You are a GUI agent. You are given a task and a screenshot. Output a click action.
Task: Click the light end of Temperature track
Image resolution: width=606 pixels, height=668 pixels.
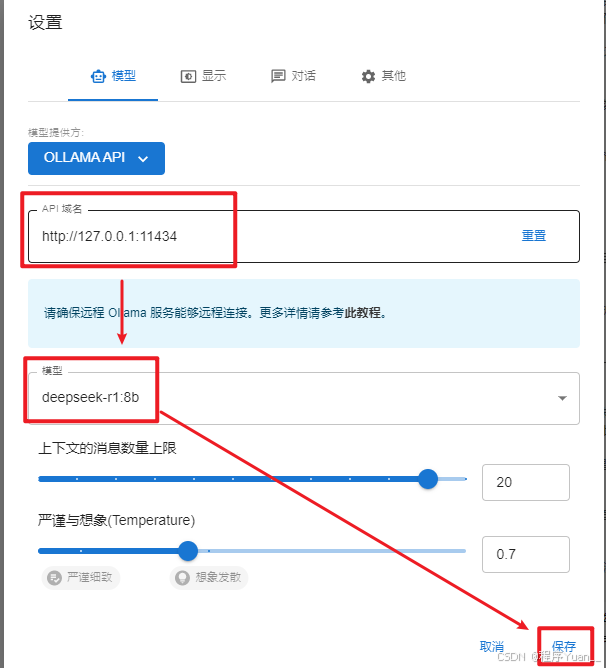coord(332,551)
